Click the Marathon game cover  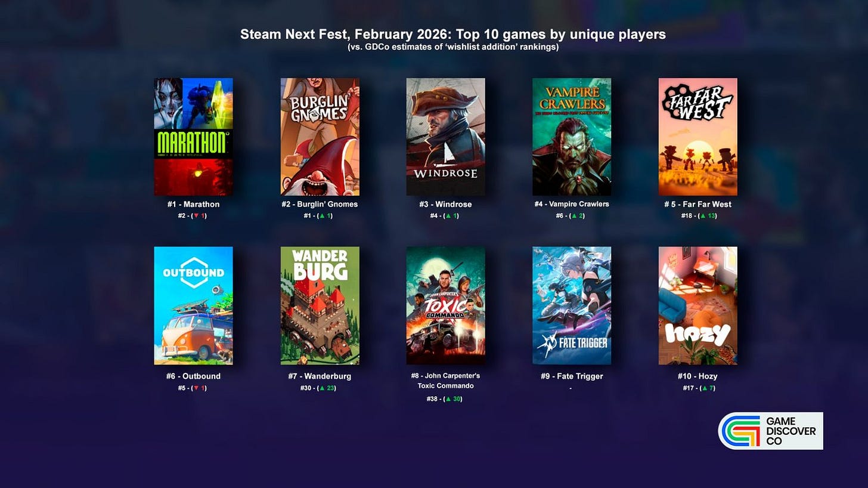tap(193, 137)
